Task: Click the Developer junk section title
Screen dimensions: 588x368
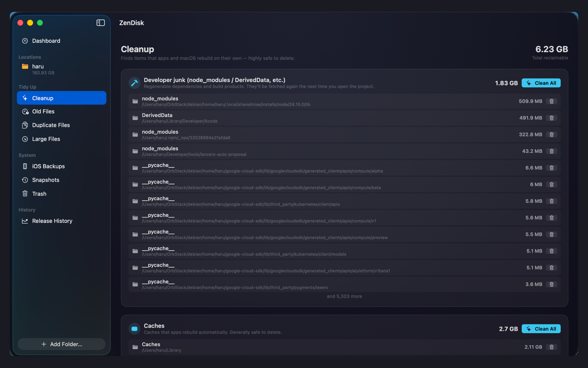Action: pos(214,80)
